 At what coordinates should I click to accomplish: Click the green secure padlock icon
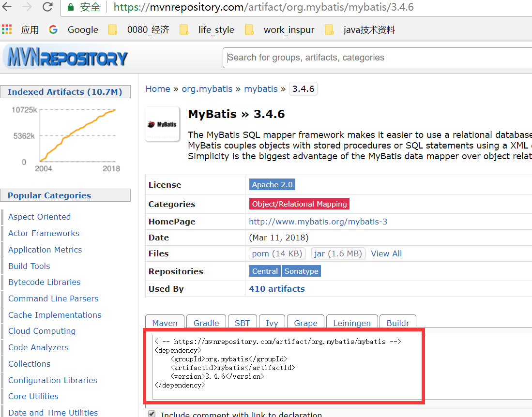coord(71,7)
